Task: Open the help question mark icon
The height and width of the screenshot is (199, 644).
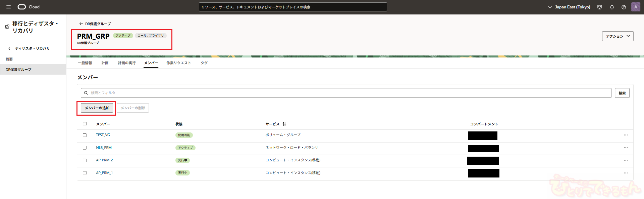Action: [x=624, y=7]
